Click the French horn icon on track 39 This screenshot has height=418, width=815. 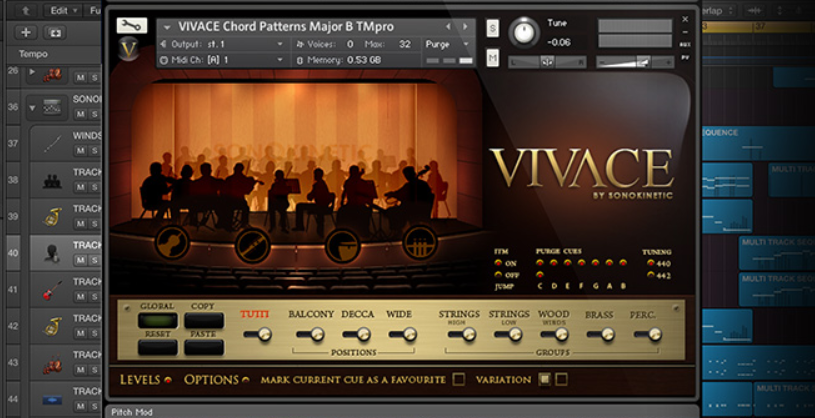click(52, 217)
